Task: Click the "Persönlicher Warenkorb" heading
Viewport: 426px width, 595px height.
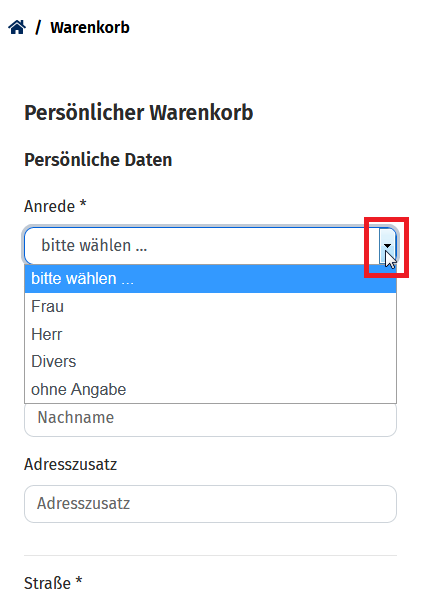Action: click(139, 113)
